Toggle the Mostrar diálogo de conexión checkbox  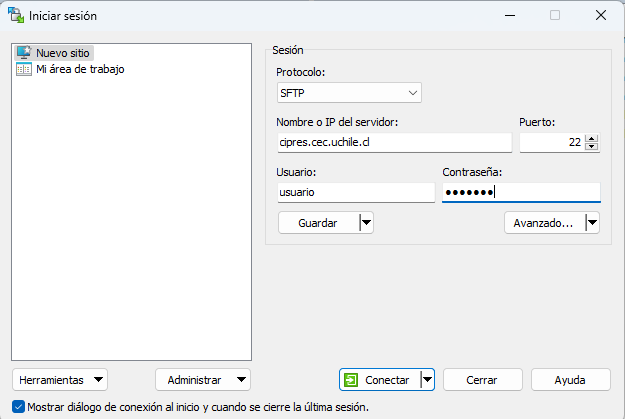pos(20,407)
